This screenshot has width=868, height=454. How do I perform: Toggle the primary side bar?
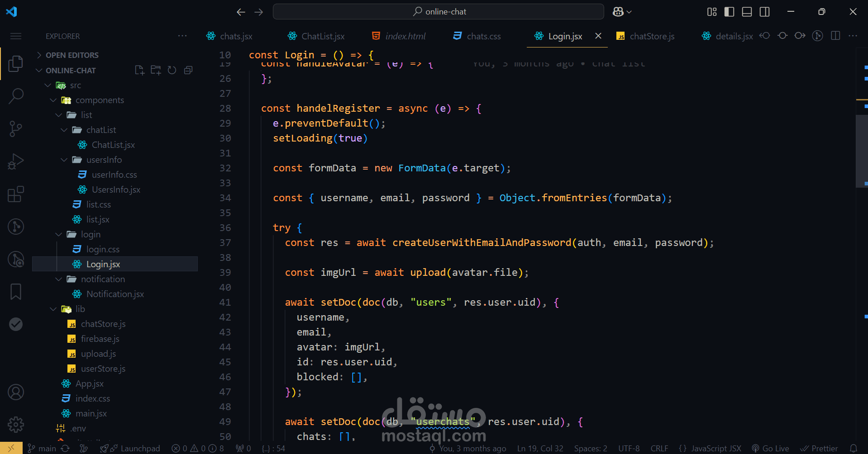click(730, 12)
